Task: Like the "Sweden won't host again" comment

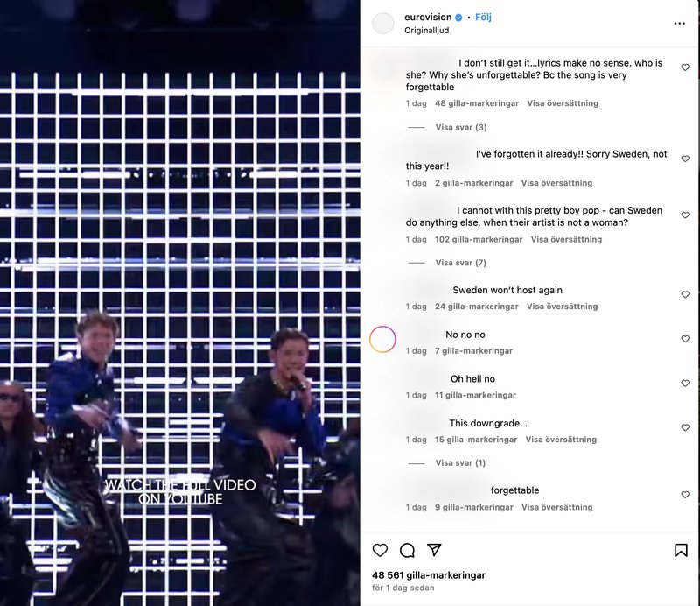Action: pos(685,294)
